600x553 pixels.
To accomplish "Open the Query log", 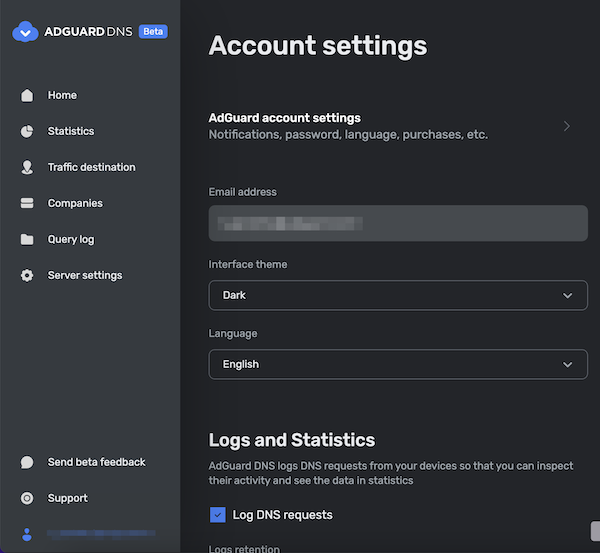I will (x=71, y=240).
